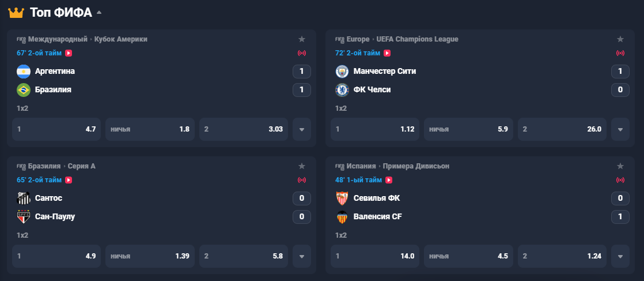644x281 pixels.
Task: Click the Сан-Паулу team name
Action: tap(55, 216)
